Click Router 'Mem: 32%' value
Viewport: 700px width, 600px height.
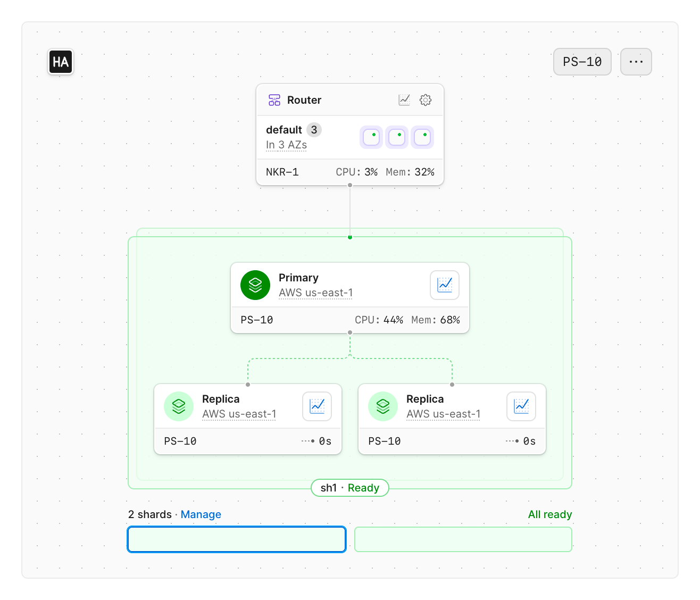click(x=410, y=172)
